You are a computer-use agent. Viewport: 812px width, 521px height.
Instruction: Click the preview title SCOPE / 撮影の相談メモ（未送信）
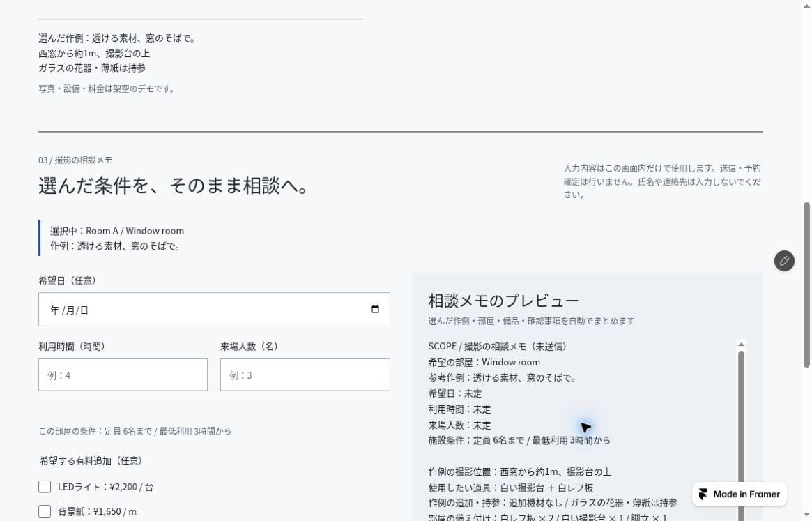(497, 347)
